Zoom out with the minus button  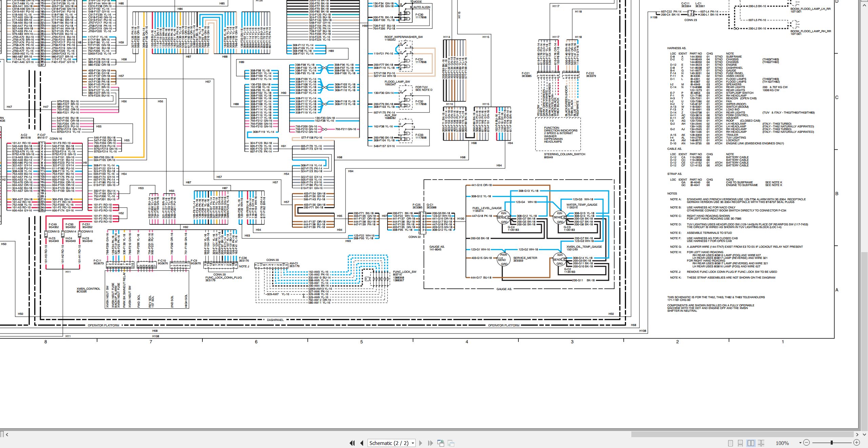[x=806, y=443]
